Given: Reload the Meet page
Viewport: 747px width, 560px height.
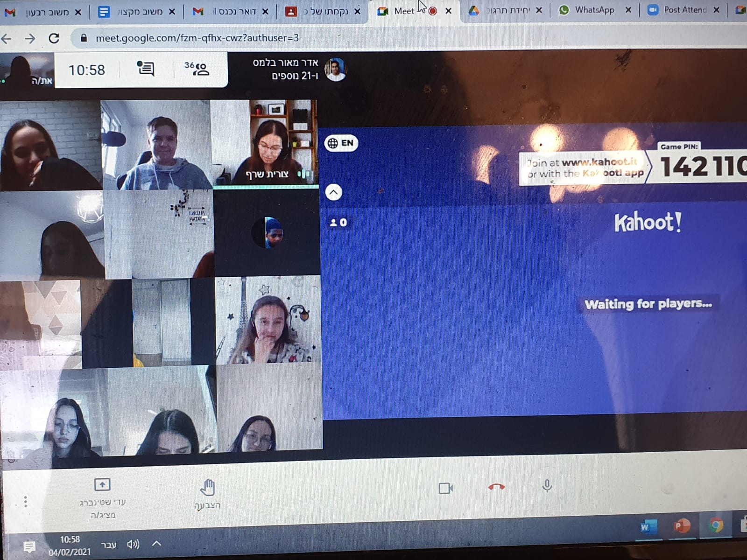Looking at the screenshot, I should 54,38.
